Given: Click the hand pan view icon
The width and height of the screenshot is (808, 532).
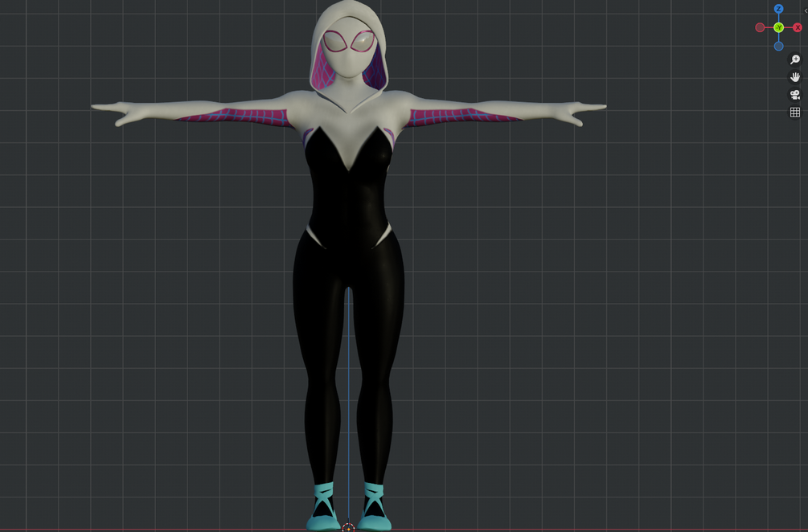Looking at the screenshot, I should 795,77.
